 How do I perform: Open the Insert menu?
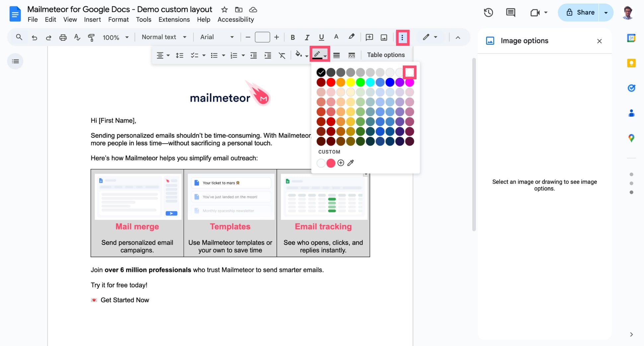click(92, 20)
